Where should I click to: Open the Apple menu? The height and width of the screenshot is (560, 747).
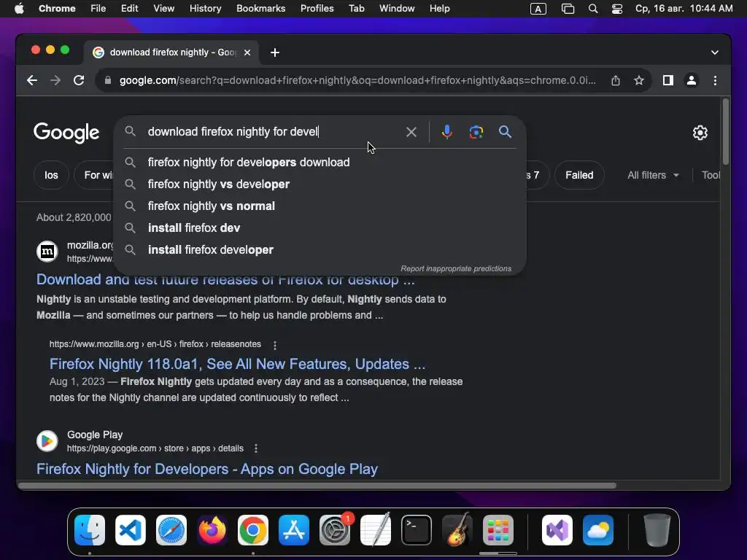19,9
